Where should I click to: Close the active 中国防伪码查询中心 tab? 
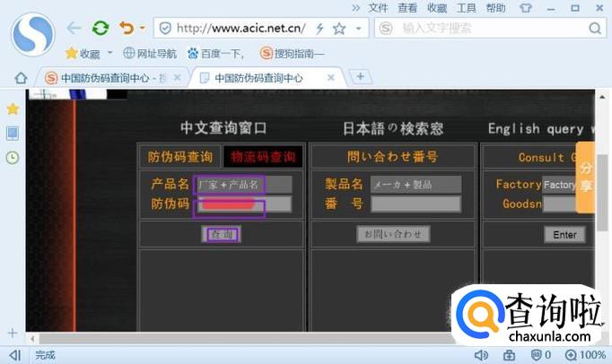pyautogui.click(x=331, y=78)
